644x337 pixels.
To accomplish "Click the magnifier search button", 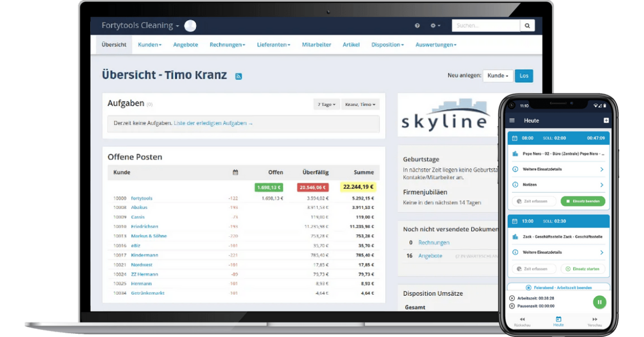I will [527, 26].
